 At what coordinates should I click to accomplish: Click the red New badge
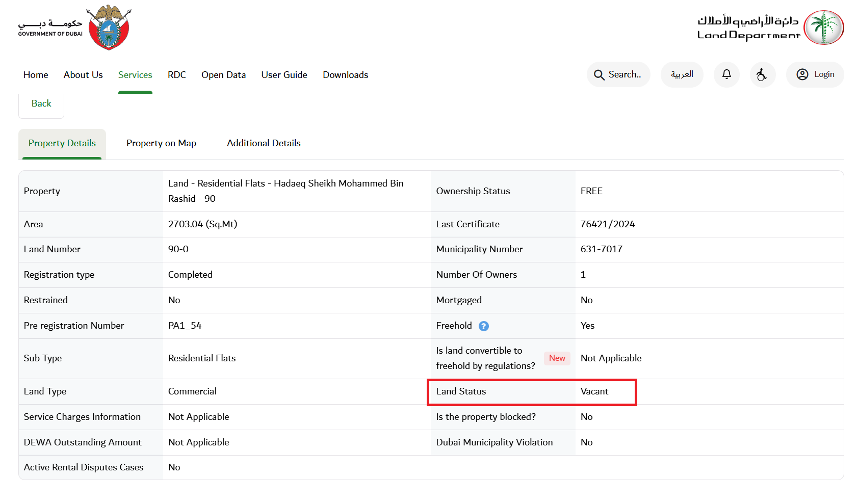coord(557,358)
